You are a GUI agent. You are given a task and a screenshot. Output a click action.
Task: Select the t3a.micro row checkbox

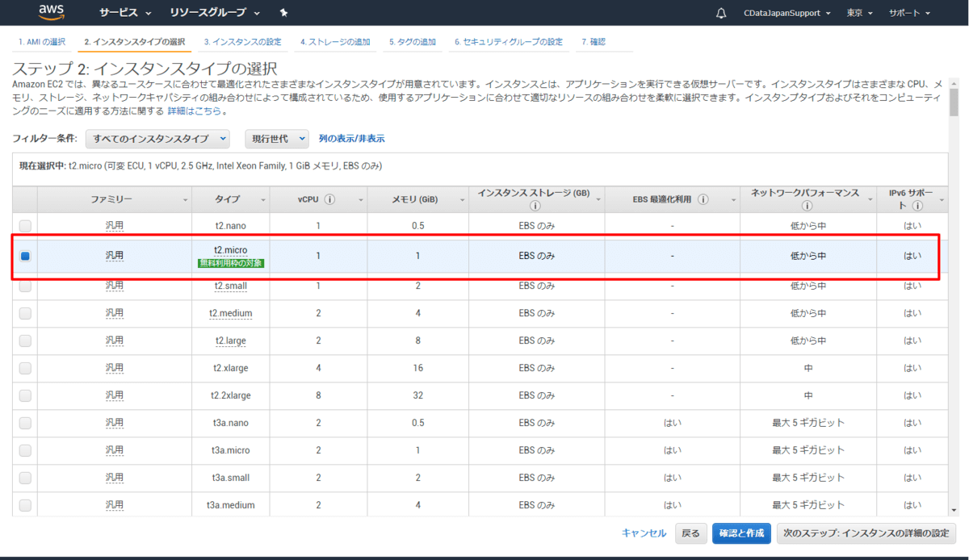25,450
